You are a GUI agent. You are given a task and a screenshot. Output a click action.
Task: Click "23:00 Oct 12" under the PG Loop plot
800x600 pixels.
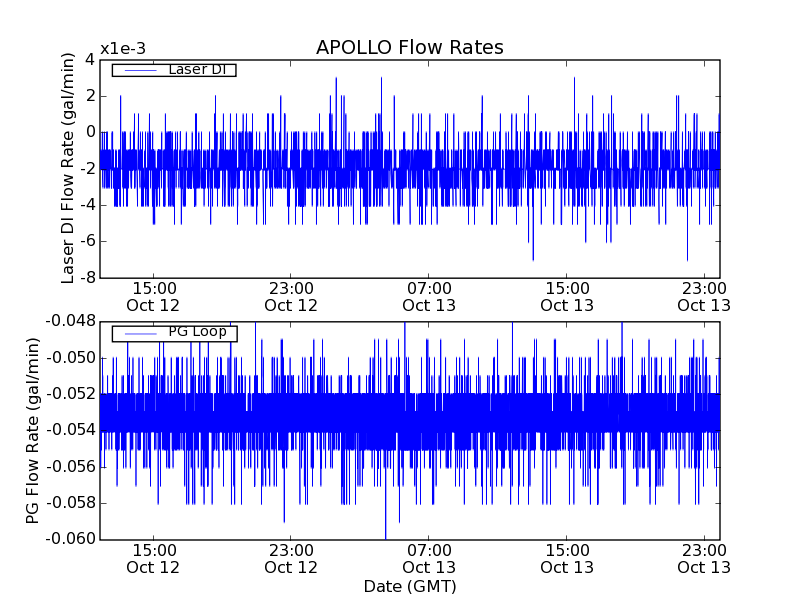[x=291, y=559]
